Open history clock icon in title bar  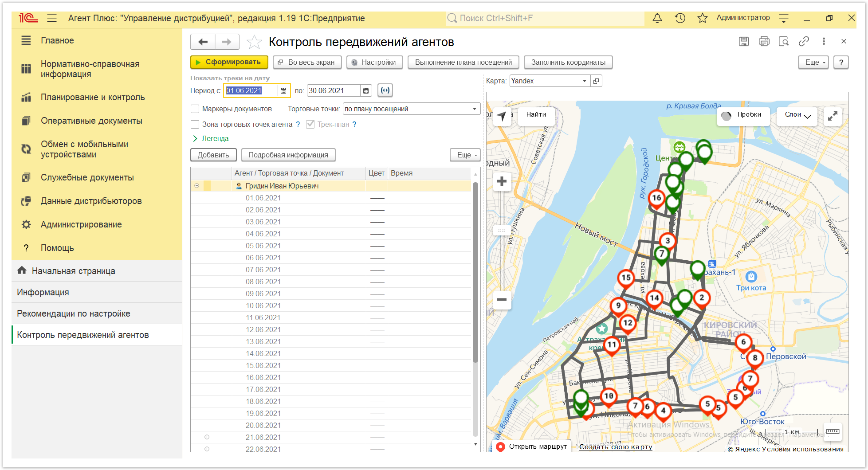pyautogui.click(x=680, y=18)
